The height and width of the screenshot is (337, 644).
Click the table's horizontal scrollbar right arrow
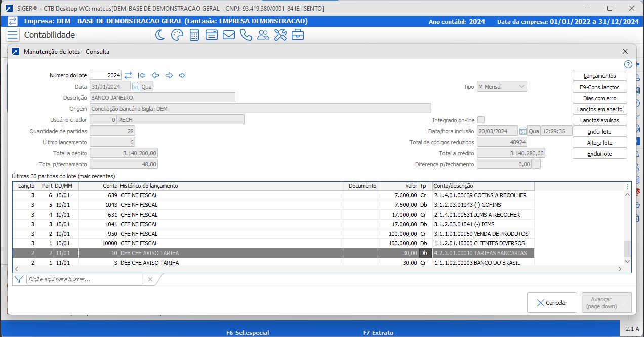tap(620, 269)
